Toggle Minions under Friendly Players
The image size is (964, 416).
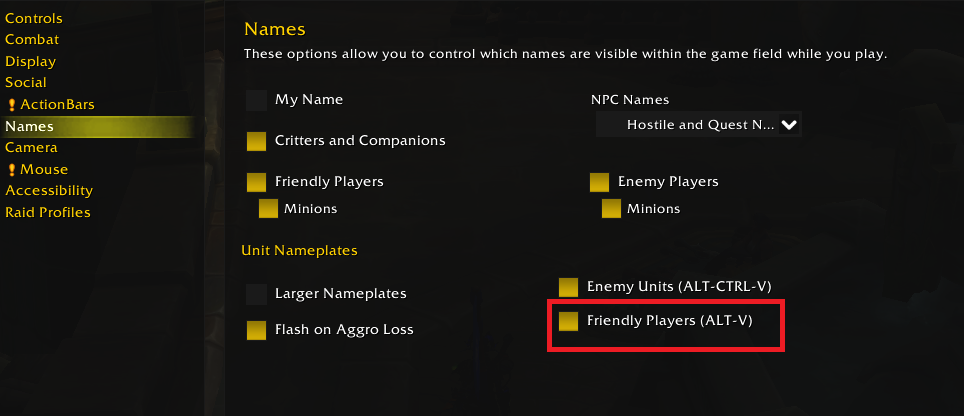(268, 209)
